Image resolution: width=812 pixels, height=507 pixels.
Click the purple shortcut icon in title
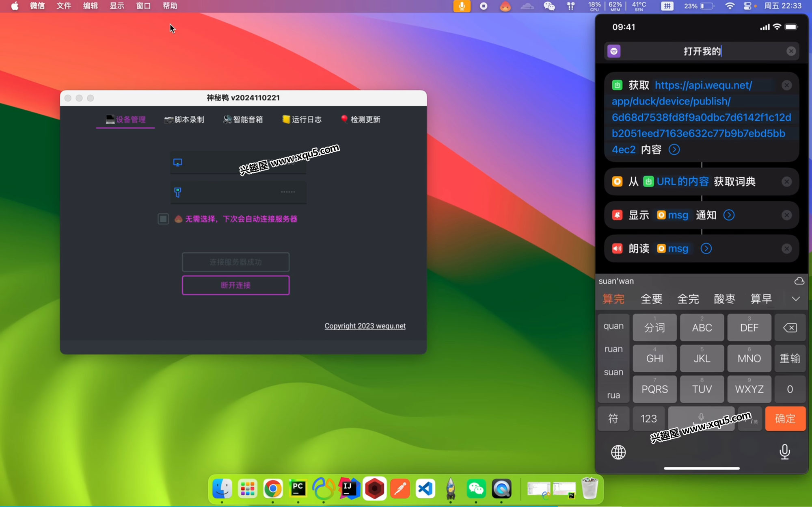pyautogui.click(x=614, y=51)
